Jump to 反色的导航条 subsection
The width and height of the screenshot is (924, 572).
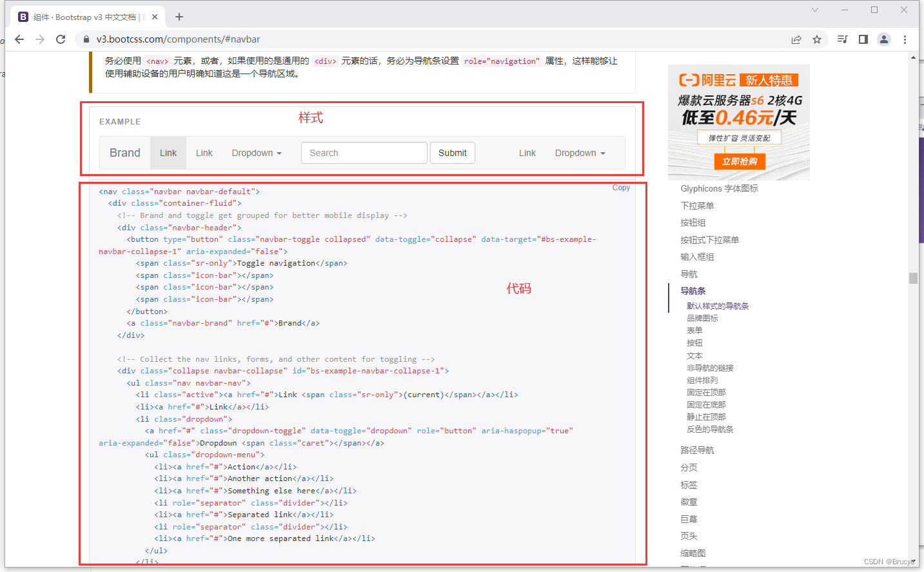click(710, 429)
